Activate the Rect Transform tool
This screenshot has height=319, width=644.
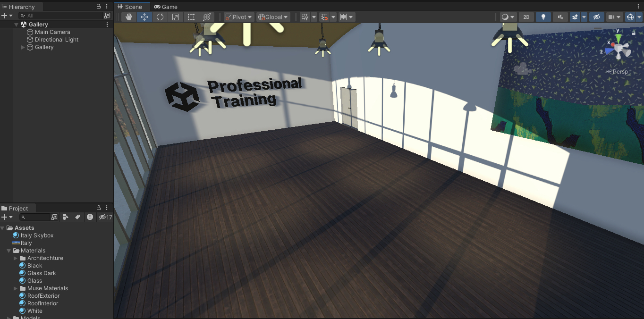pos(191,17)
